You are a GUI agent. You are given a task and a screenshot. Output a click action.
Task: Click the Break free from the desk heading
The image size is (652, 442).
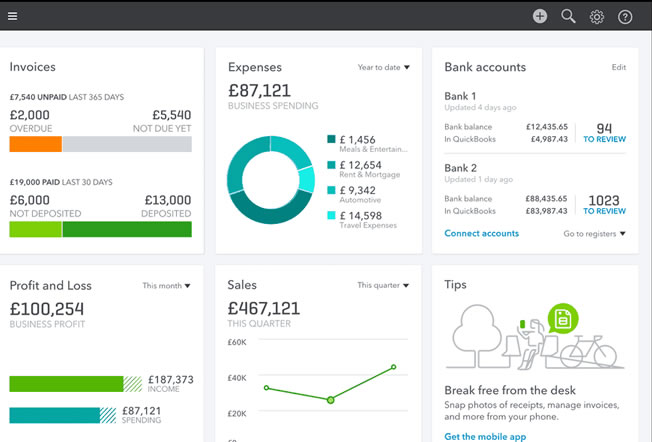510,390
